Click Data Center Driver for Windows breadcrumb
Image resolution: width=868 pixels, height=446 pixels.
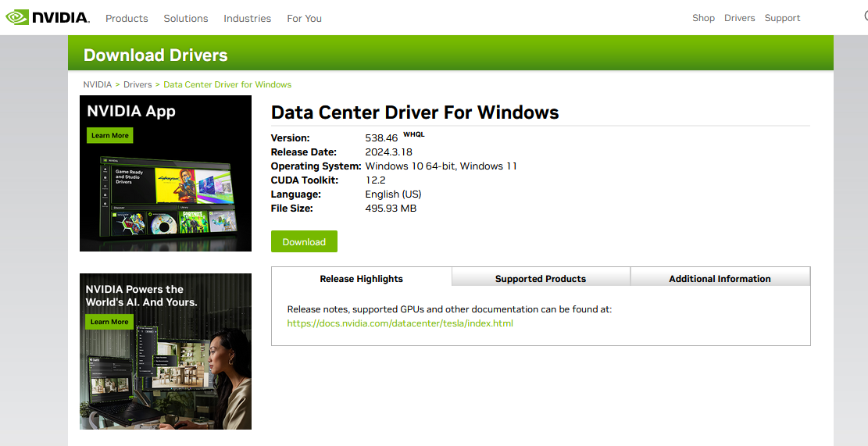click(x=227, y=84)
